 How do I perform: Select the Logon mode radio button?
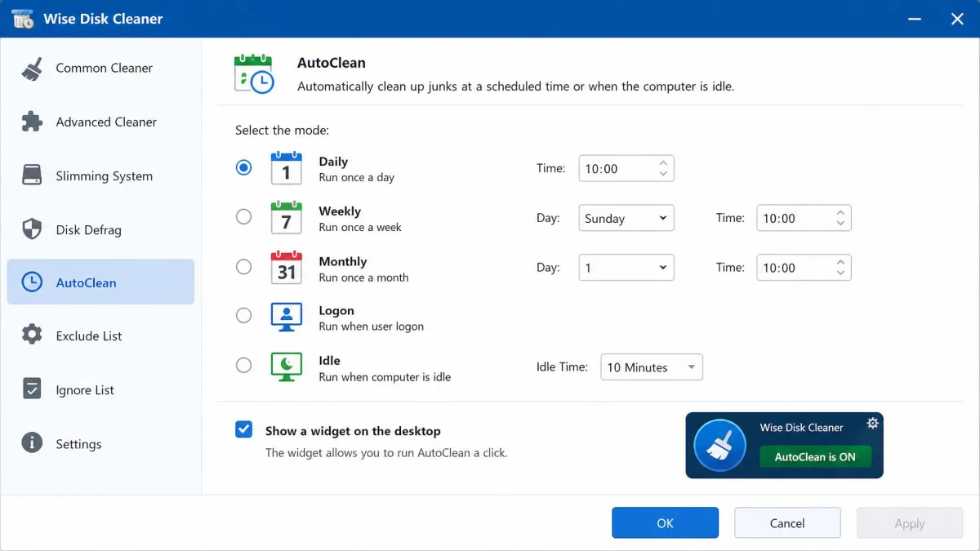[243, 315]
